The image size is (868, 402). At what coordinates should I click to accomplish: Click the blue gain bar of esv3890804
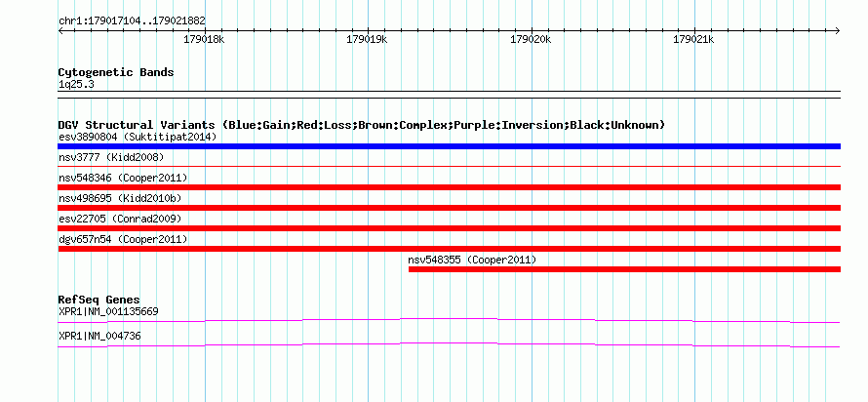[x=449, y=146]
